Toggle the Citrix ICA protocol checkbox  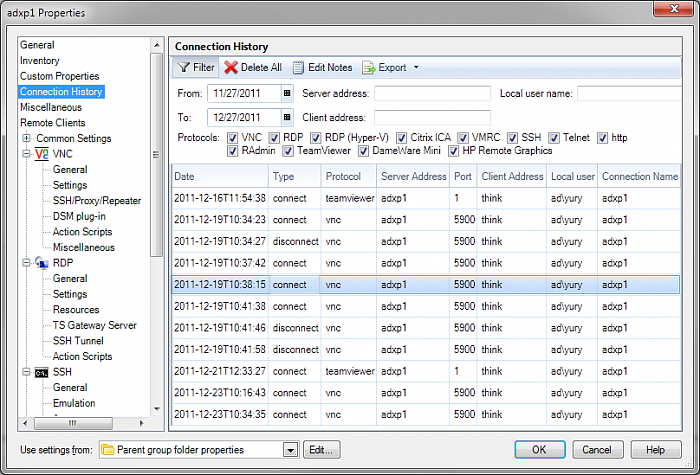(x=402, y=137)
